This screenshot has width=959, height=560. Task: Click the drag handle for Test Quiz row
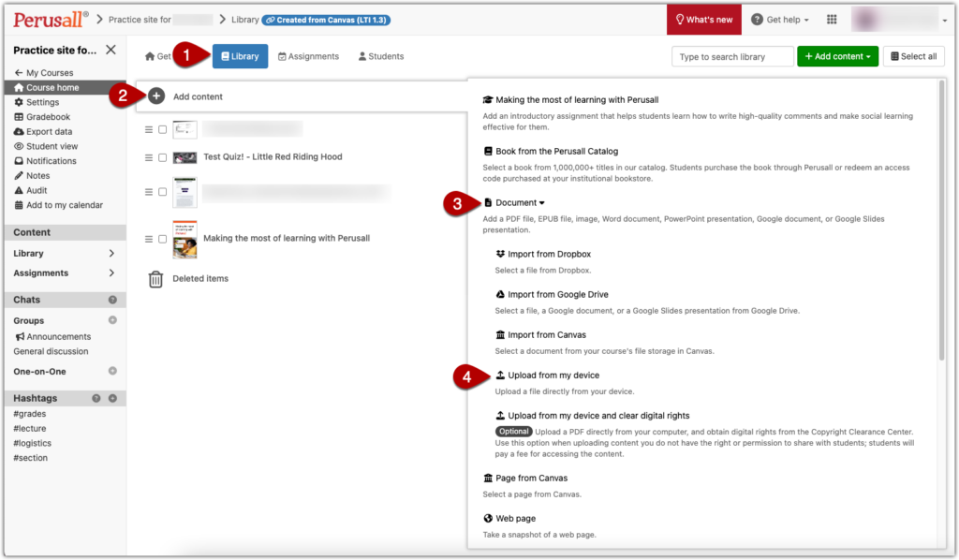click(x=149, y=157)
